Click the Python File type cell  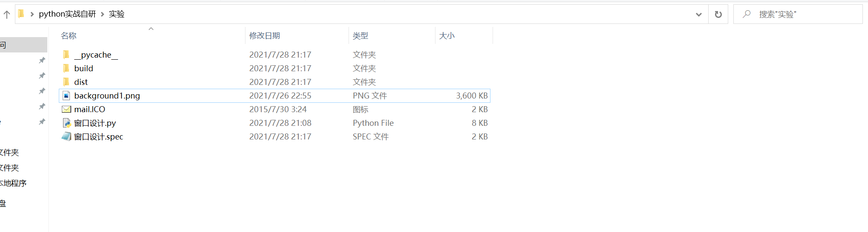[373, 123]
